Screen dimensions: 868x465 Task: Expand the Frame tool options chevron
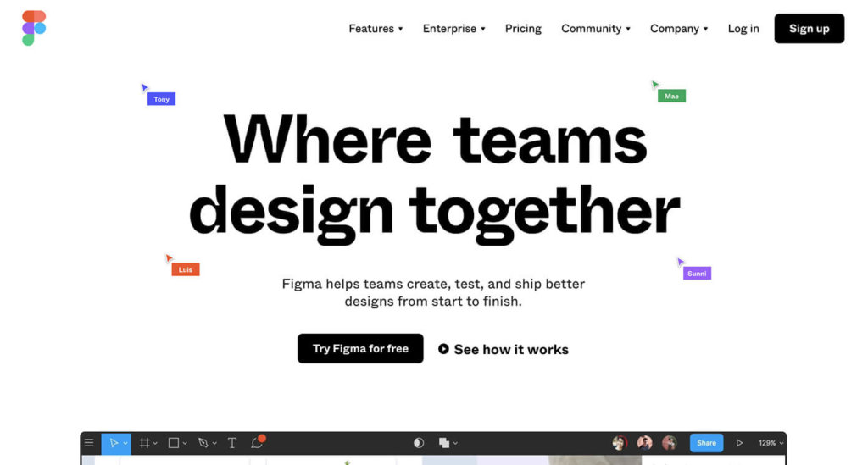click(x=155, y=444)
